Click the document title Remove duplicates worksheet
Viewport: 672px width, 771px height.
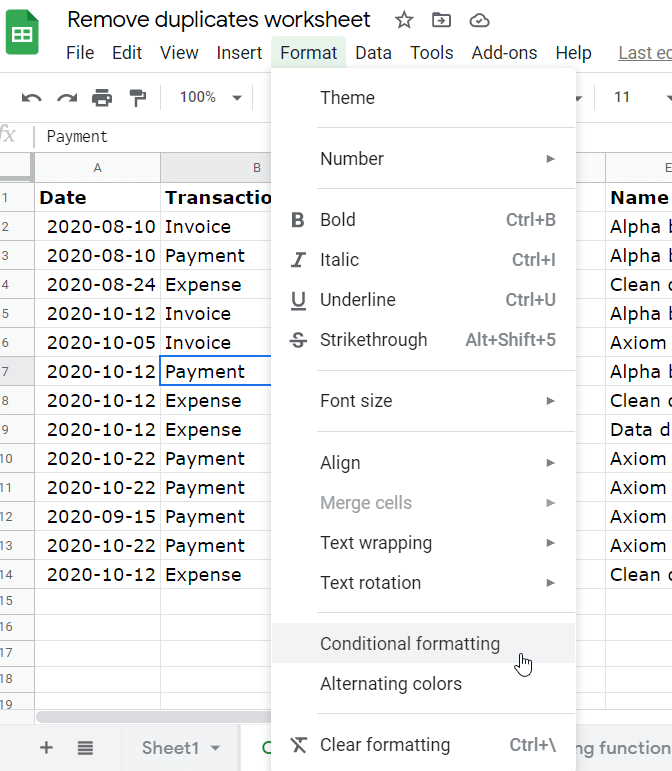[219, 20]
